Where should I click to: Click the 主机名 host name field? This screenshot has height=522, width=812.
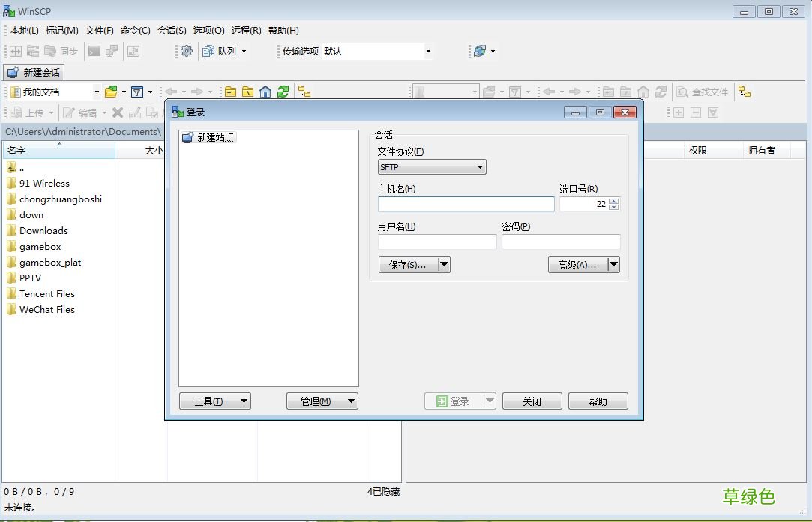click(x=466, y=204)
